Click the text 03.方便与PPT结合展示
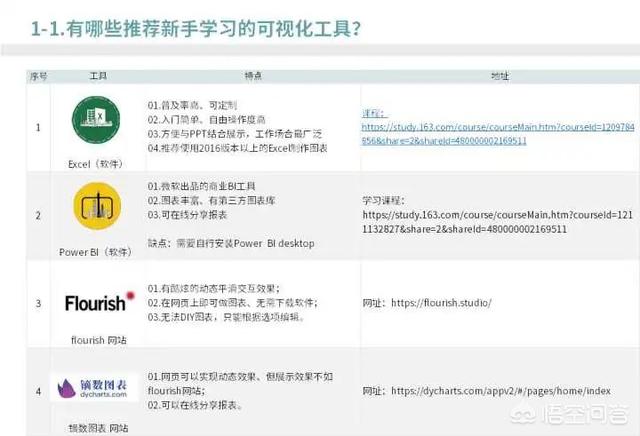This screenshot has height=436, width=640. point(198,134)
